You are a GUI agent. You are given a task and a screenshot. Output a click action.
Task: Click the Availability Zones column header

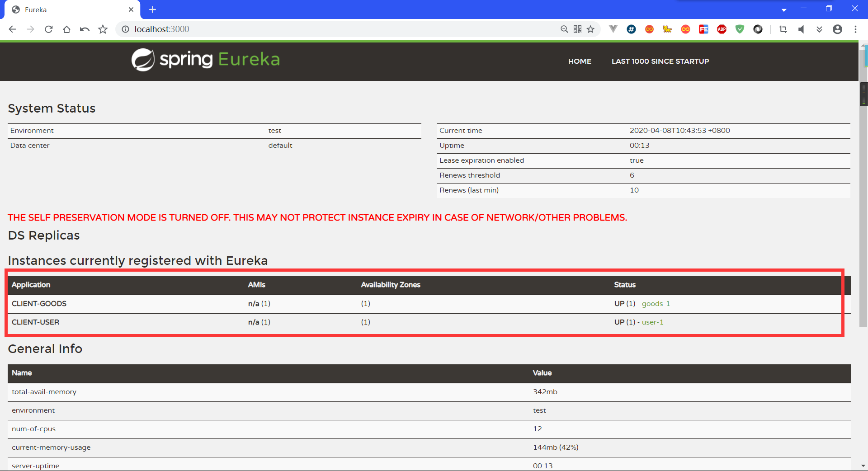click(391, 285)
